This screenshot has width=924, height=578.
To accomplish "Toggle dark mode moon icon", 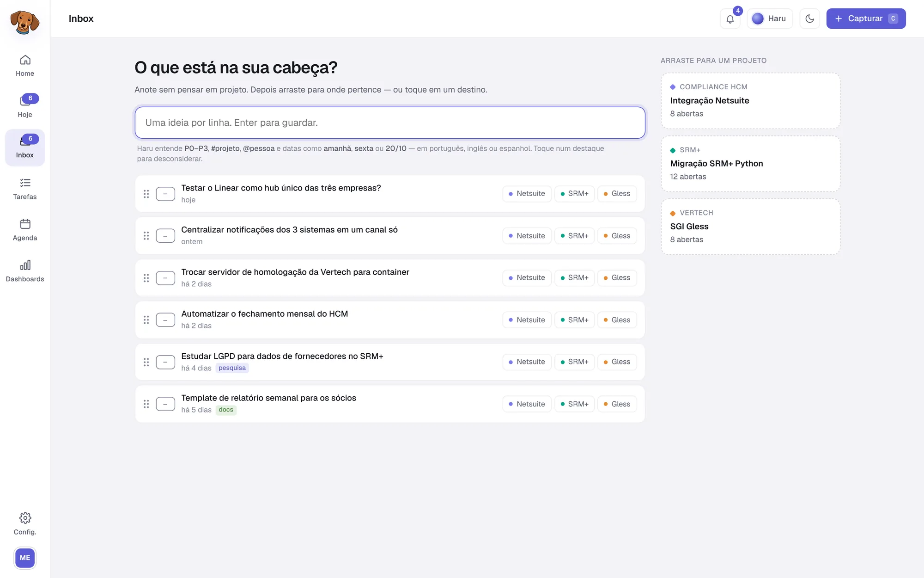I will click(x=809, y=19).
